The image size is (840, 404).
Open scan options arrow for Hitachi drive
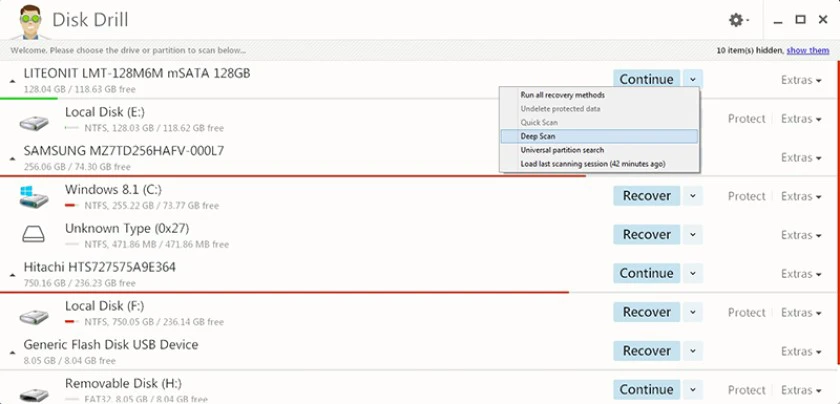[693, 273]
